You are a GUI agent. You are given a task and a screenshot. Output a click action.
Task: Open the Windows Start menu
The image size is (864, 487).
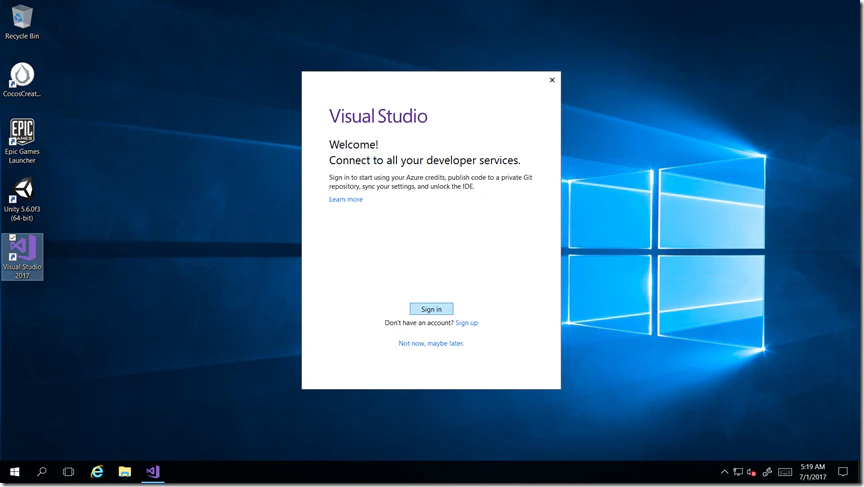click(15, 471)
